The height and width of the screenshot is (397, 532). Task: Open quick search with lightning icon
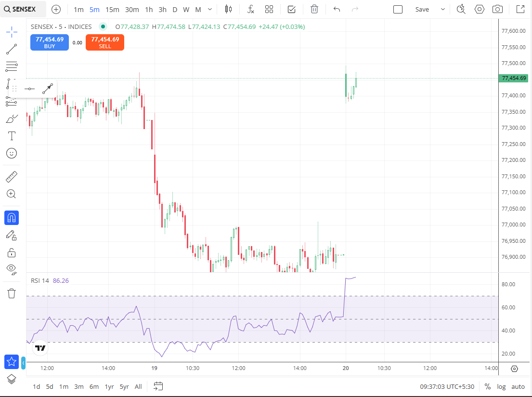pos(461,9)
